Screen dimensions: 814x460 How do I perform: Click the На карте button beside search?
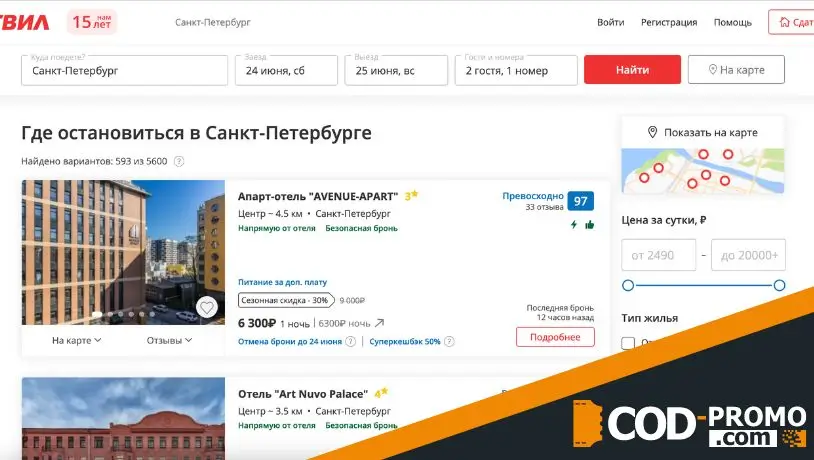coord(736,70)
